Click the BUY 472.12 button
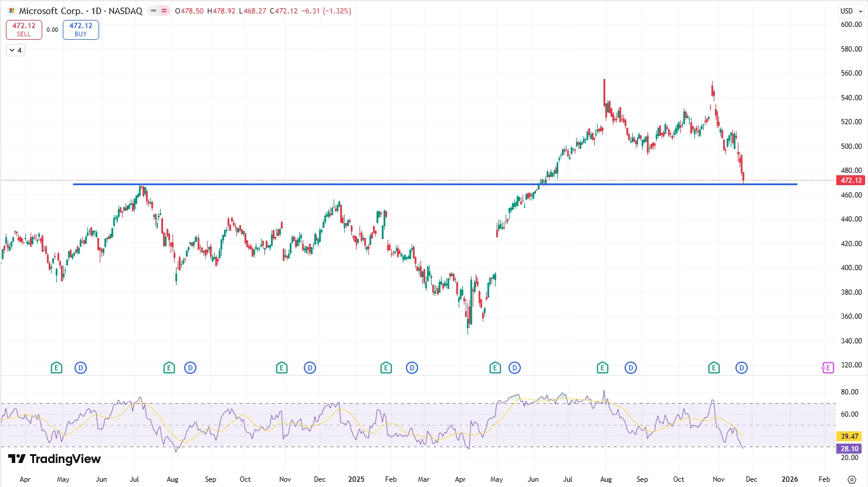Viewport: 868px width, 487px height. click(x=81, y=30)
